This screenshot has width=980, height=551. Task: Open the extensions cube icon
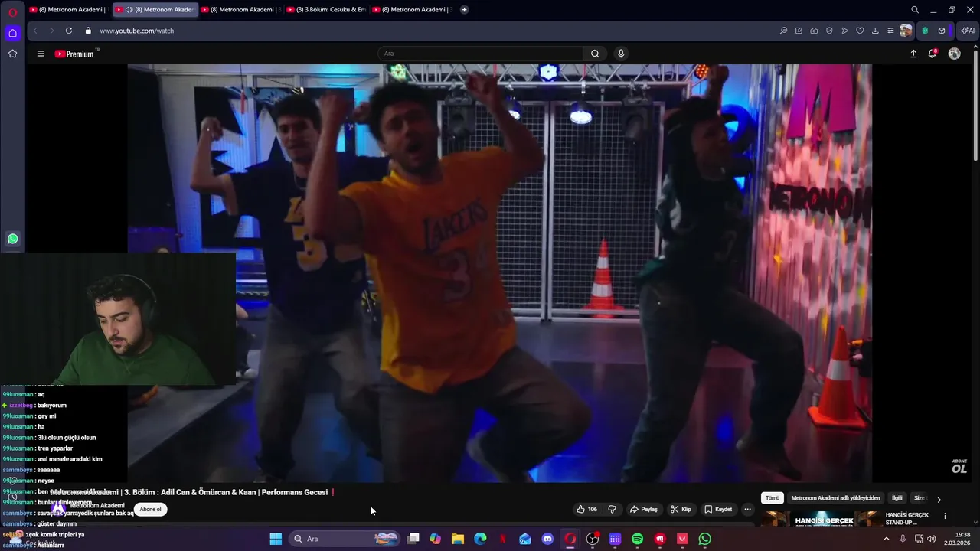(x=942, y=31)
